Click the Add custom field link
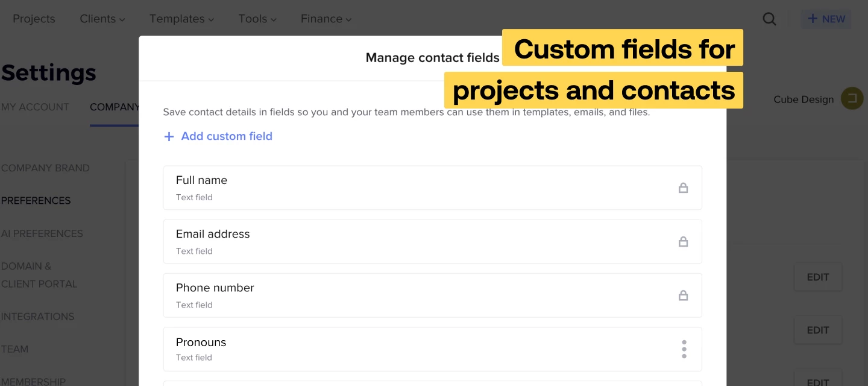 tap(227, 136)
